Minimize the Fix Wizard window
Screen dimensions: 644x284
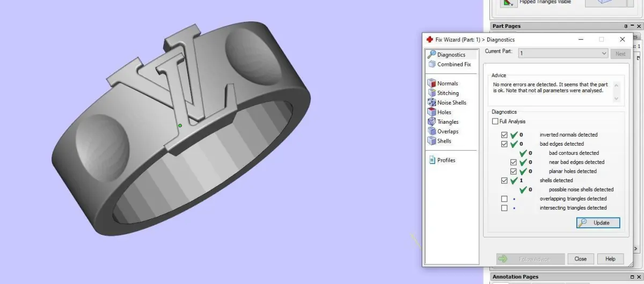click(581, 39)
